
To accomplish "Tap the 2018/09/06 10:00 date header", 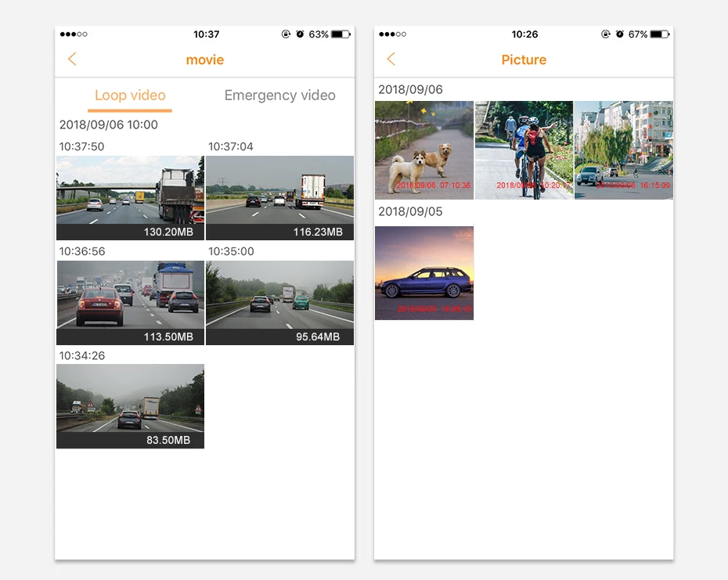I will (x=109, y=124).
